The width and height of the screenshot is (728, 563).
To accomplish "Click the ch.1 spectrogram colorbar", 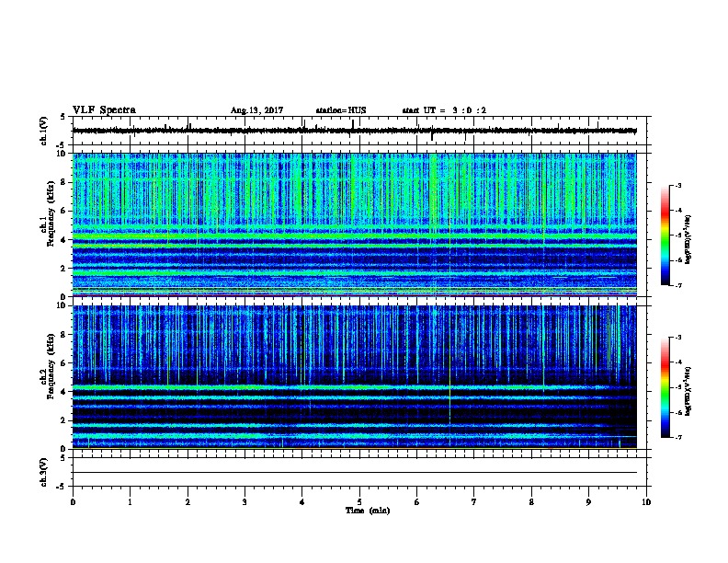I will 665,236.
